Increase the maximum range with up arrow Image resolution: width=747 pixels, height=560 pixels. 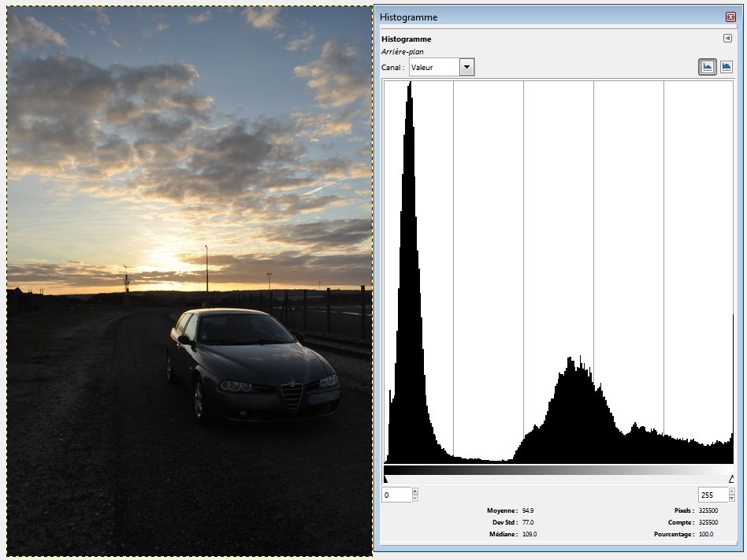tap(731, 491)
